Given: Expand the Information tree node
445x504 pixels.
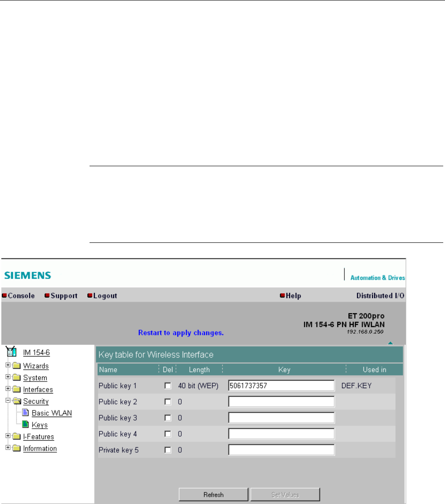Looking at the screenshot, I should [x=8, y=447].
